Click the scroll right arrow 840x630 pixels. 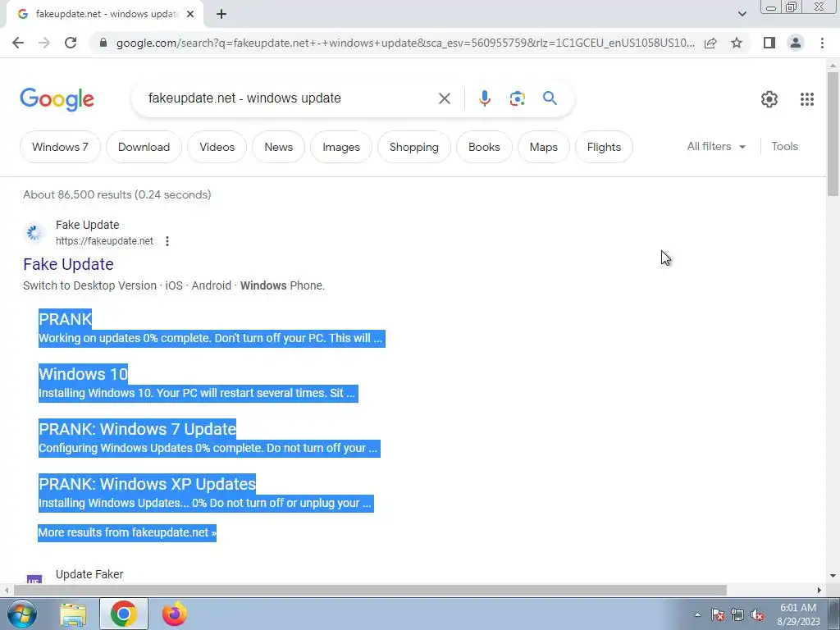819,591
